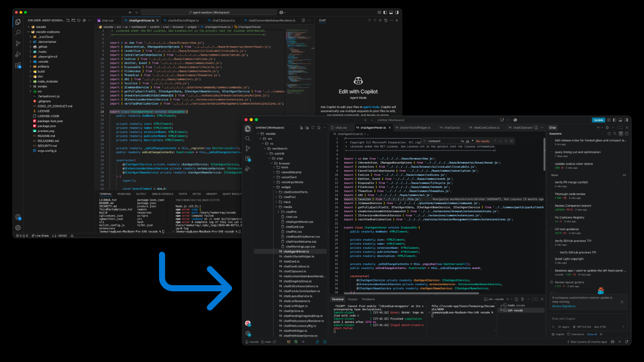This screenshot has height=362, width=644.
Task: Click the blue Update button
Action: pyautogui.click(x=599, y=120)
